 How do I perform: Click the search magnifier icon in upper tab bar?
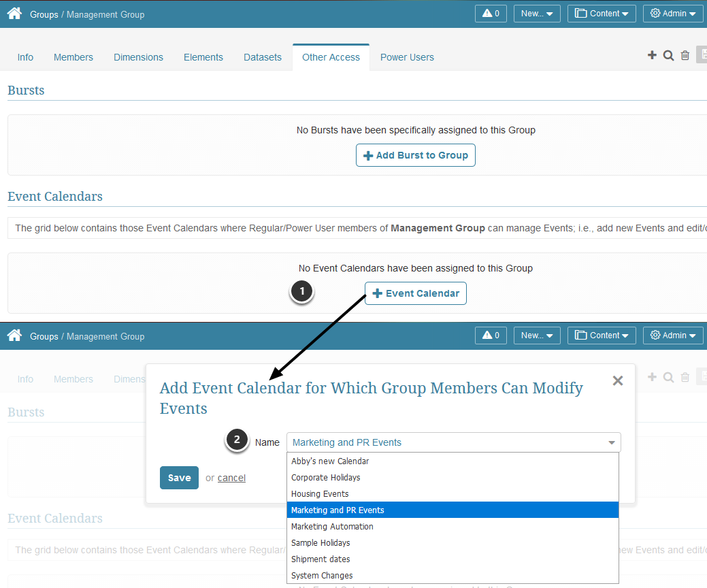tap(669, 55)
